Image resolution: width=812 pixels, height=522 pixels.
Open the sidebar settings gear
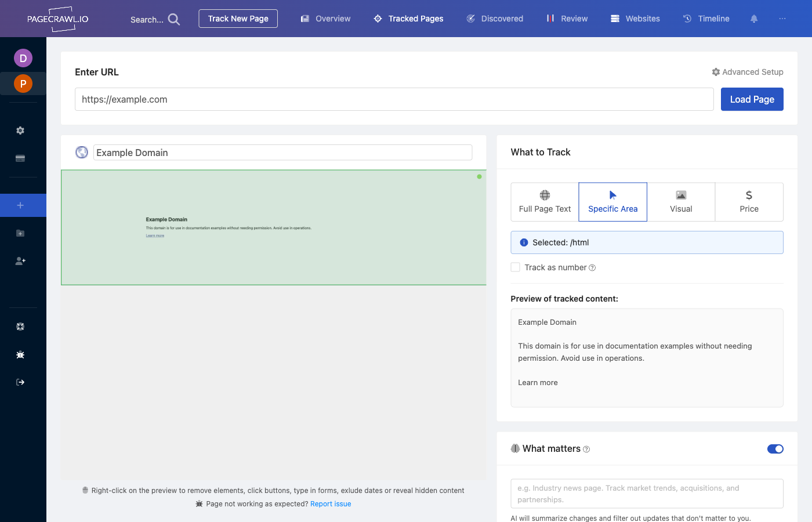point(20,130)
